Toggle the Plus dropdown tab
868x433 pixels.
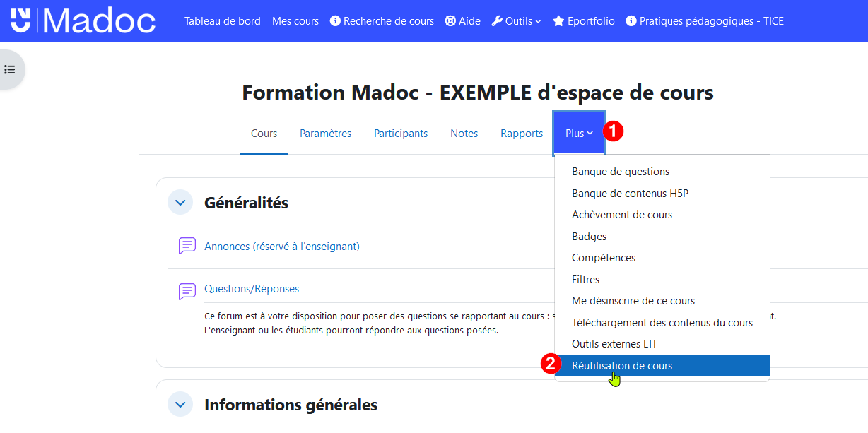pyautogui.click(x=579, y=134)
